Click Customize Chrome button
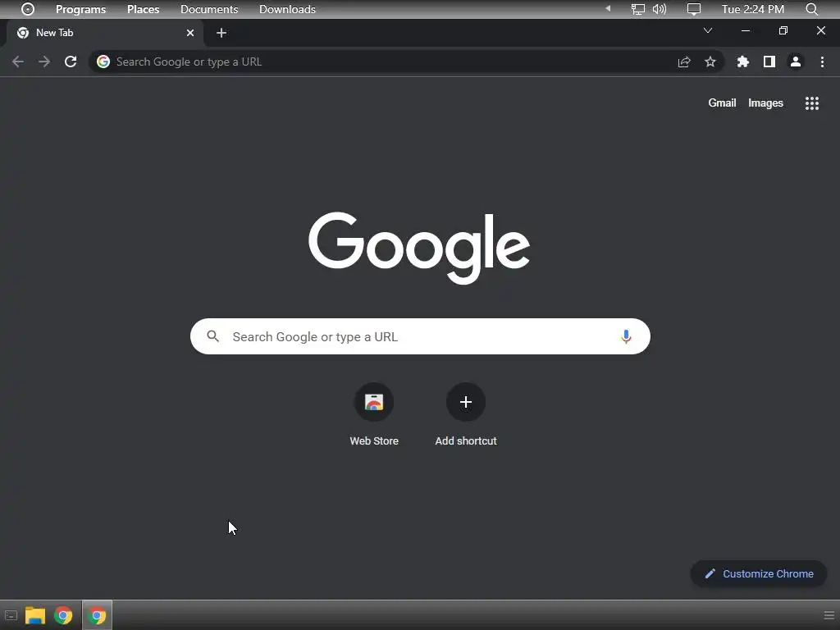Viewport: 840px width, 630px height. point(759,573)
